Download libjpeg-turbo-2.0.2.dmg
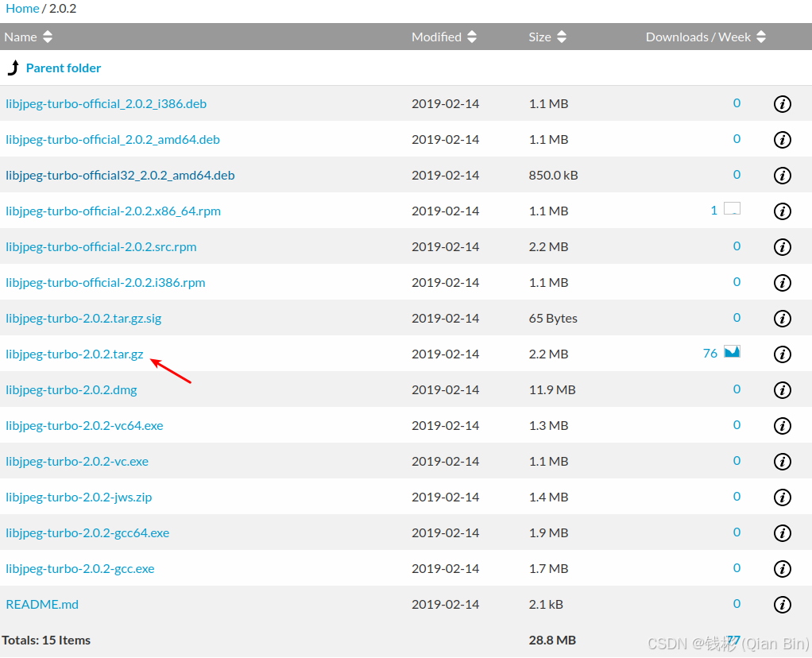This screenshot has width=812, height=658. (x=72, y=389)
